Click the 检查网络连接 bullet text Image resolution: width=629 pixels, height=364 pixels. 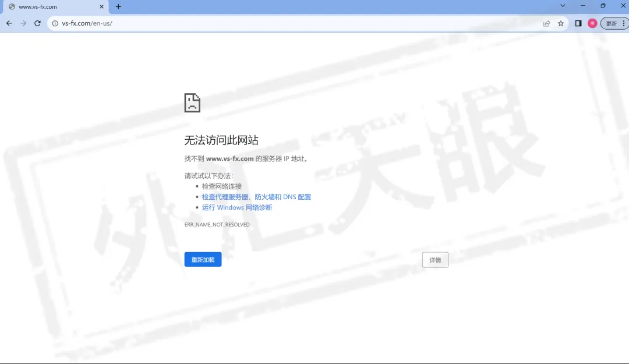point(222,186)
